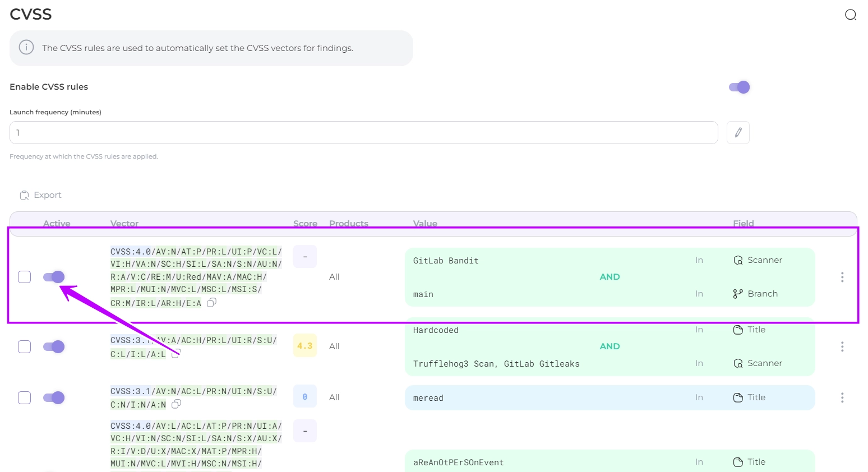This screenshot has height=472, width=868.
Task: Click the info icon in the CVSS banner
Action: point(26,48)
